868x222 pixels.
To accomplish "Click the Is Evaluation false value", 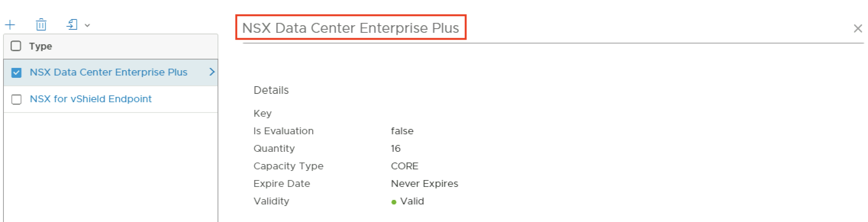I will click(x=402, y=131).
